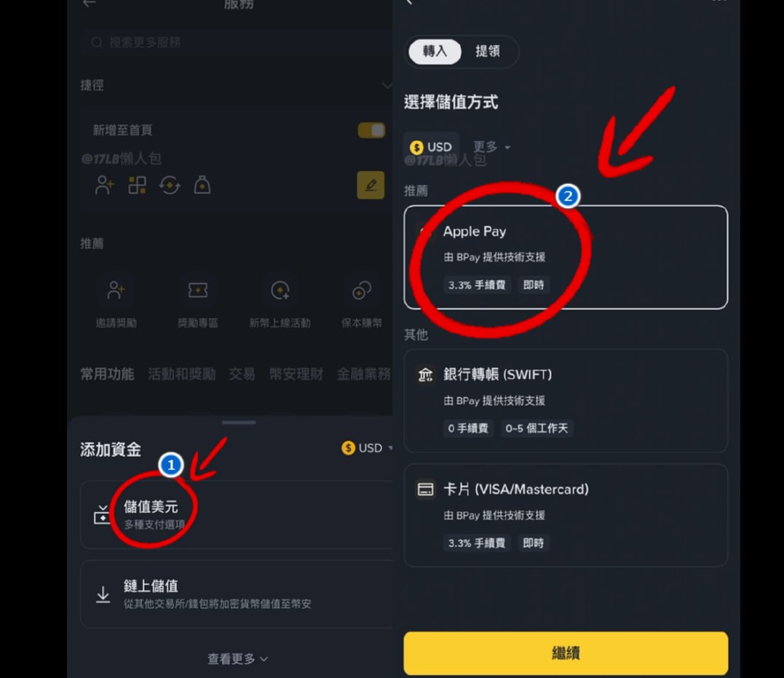Viewport: 784px width, 678px height.
Task: Open the USD dropdown in 添加資金
Action: point(367,448)
